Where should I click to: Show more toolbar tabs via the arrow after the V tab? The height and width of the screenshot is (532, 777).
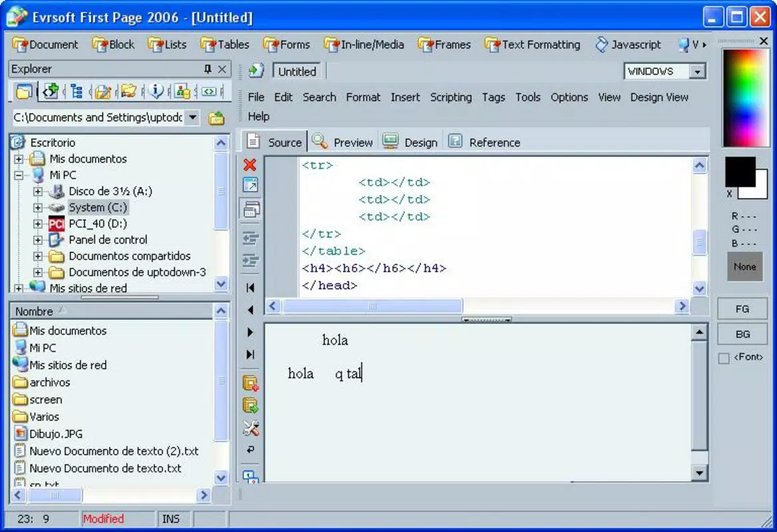tap(704, 45)
